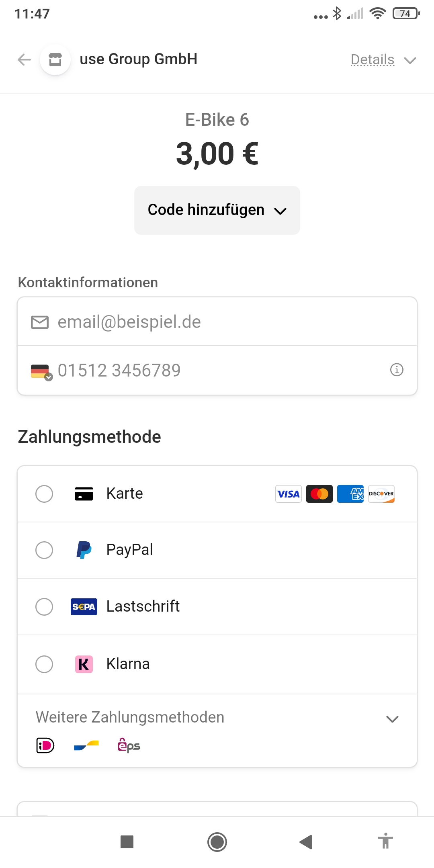Tap the use Group GmbH store icon

point(55,60)
